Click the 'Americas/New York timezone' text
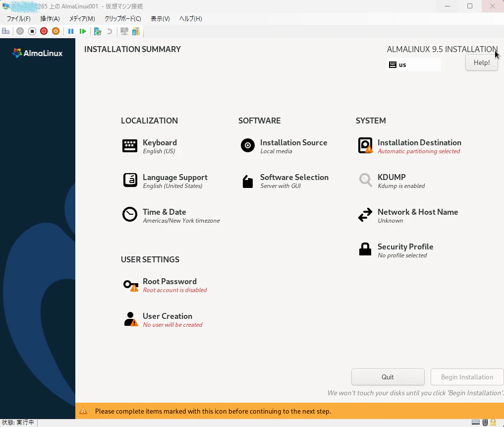This screenshot has width=504, height=427. [181, 220]
